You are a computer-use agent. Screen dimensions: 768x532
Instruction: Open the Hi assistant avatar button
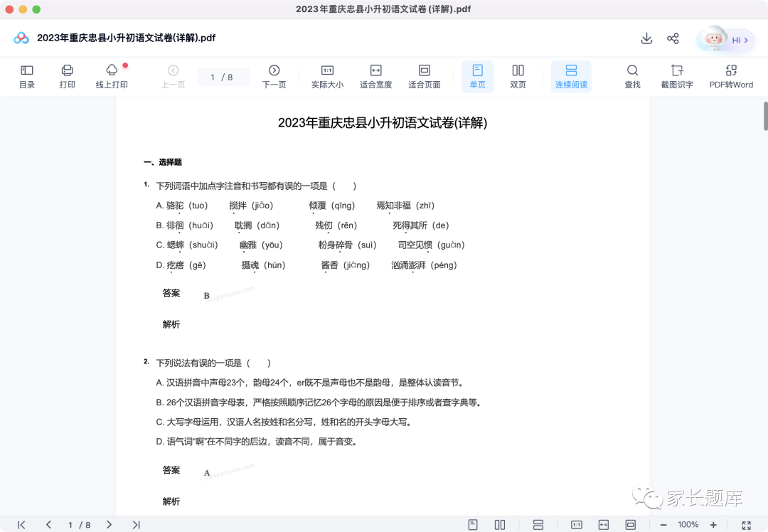click(x=725, y=39)
